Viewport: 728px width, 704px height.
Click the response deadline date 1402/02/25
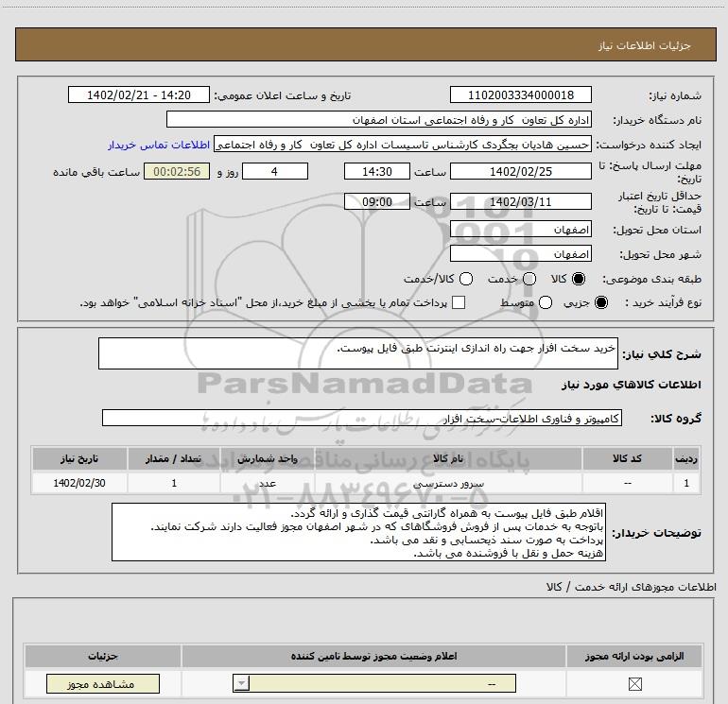520,171
